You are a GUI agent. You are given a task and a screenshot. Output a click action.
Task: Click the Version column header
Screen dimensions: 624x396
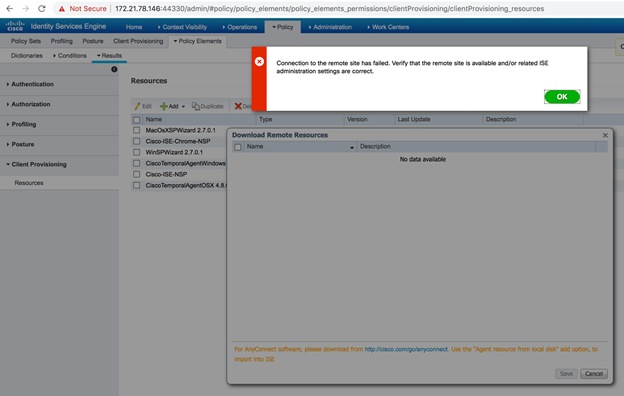(x=357, y=119)
